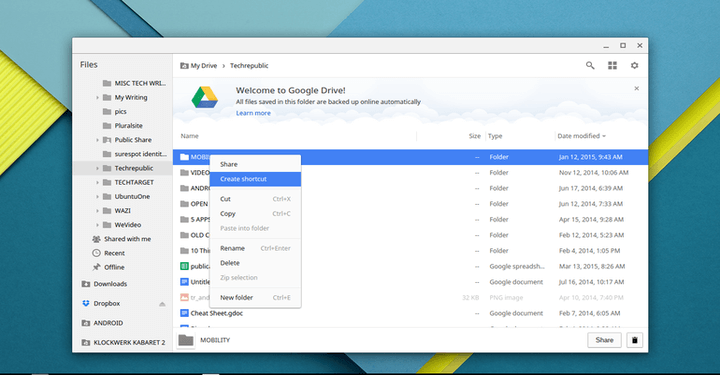Click the Google Drive logo in banner

[205, 97]
